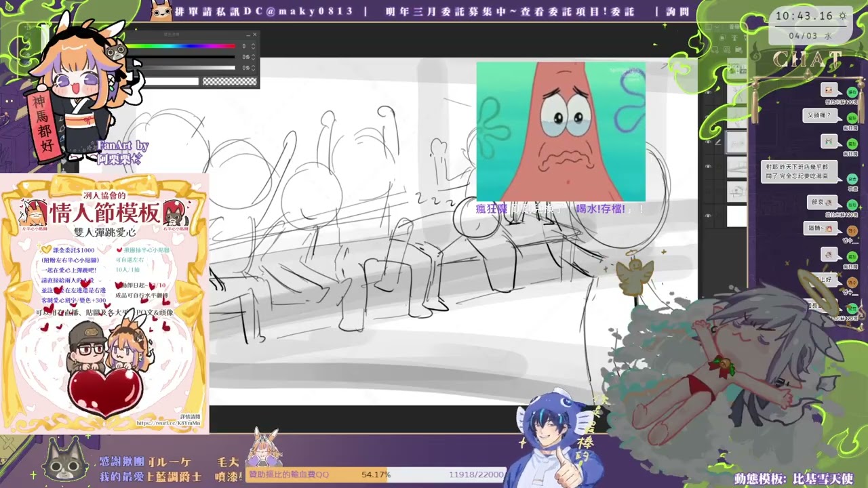The image size is (868, 488).
Task: Step the brightness 0% spinner arrows
Action: point(254,68)
